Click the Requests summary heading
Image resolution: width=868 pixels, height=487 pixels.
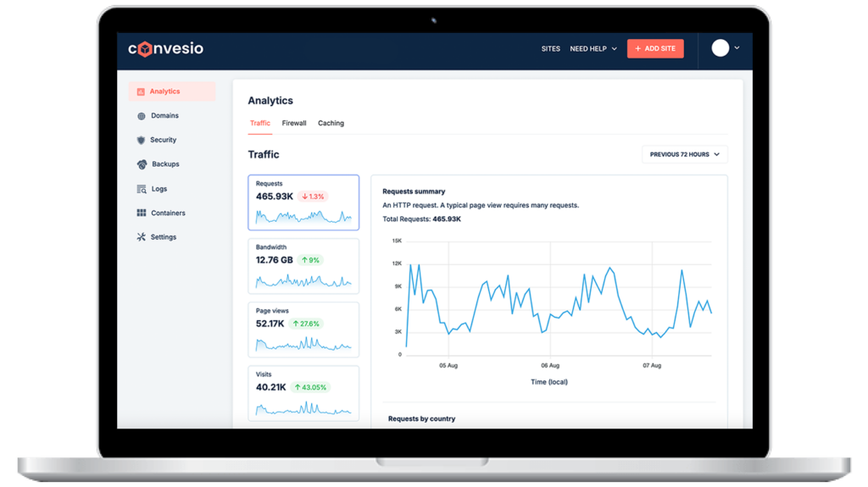414,191
